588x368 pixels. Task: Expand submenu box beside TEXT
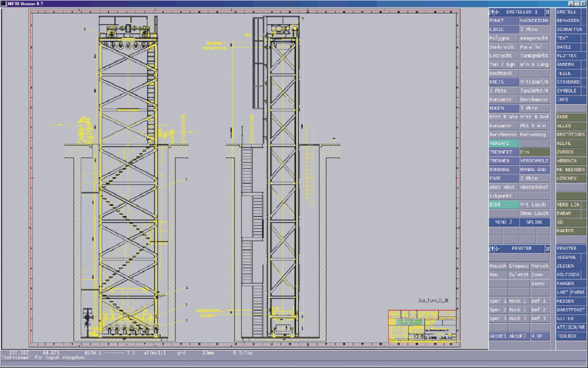pyautogui.click(x=583, y=38)
